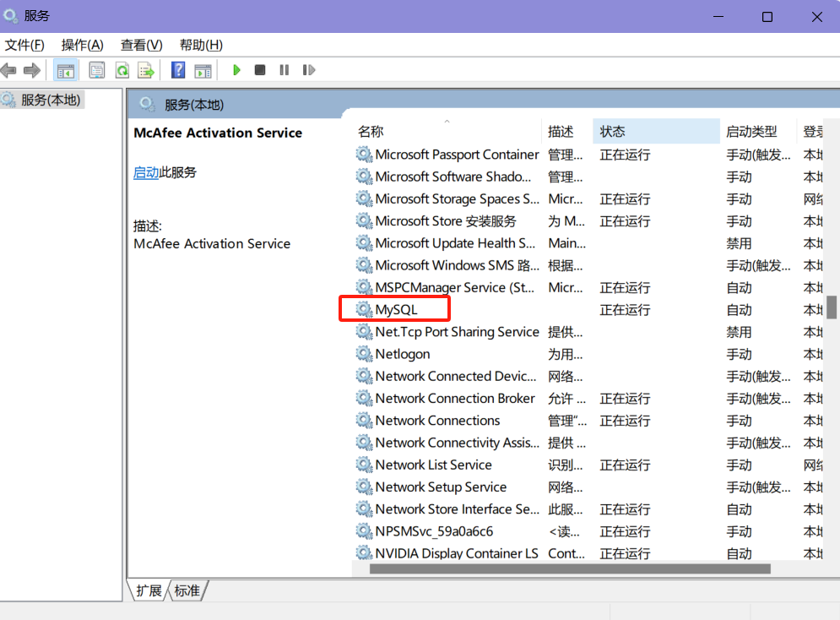Screen dimensions: 840x620
Task: Toggle the show/hide action pane icon
Action: [203, 70]
